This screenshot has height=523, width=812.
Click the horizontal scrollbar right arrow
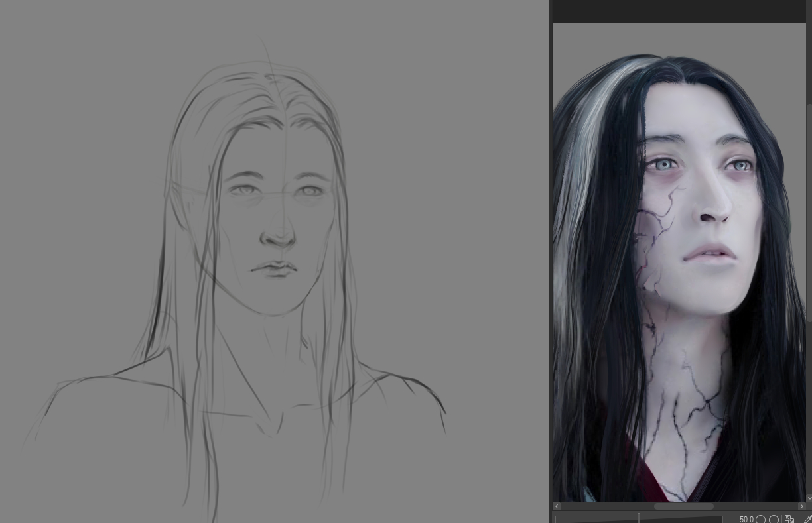point(801,506)
